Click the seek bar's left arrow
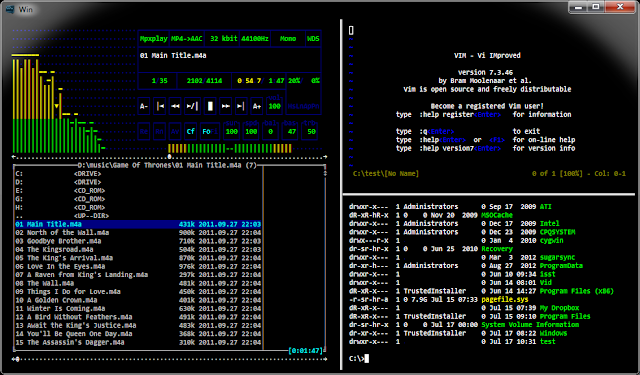This screenshot has height=375, width=640. [14, 157]
